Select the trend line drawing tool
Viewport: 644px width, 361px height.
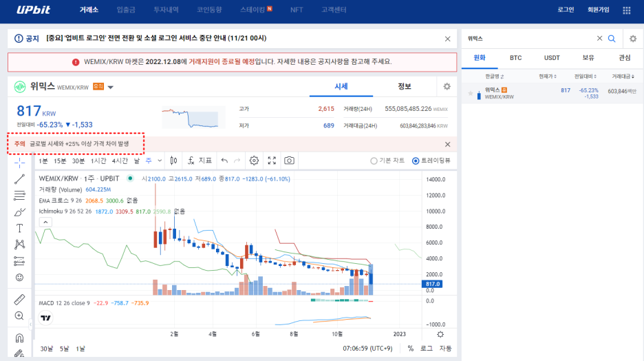tap(19, 179)
